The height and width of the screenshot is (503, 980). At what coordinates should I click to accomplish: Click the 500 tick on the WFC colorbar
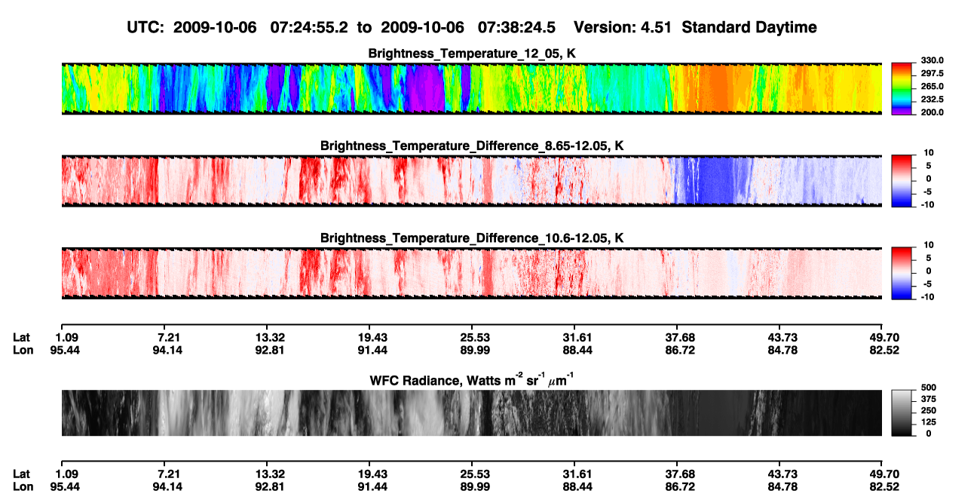928,388
